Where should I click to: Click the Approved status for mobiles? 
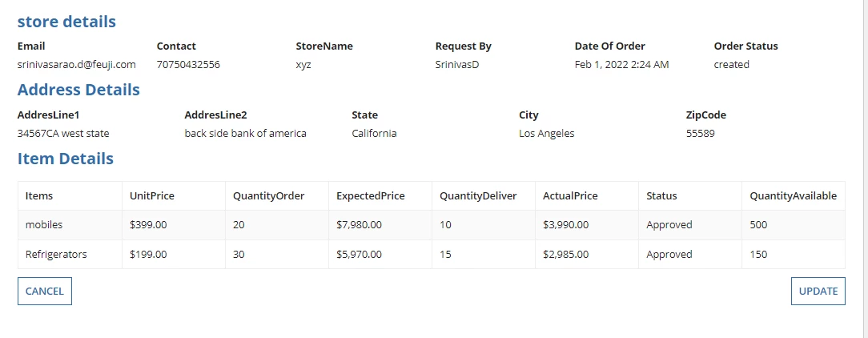click(x=669, y=225)
